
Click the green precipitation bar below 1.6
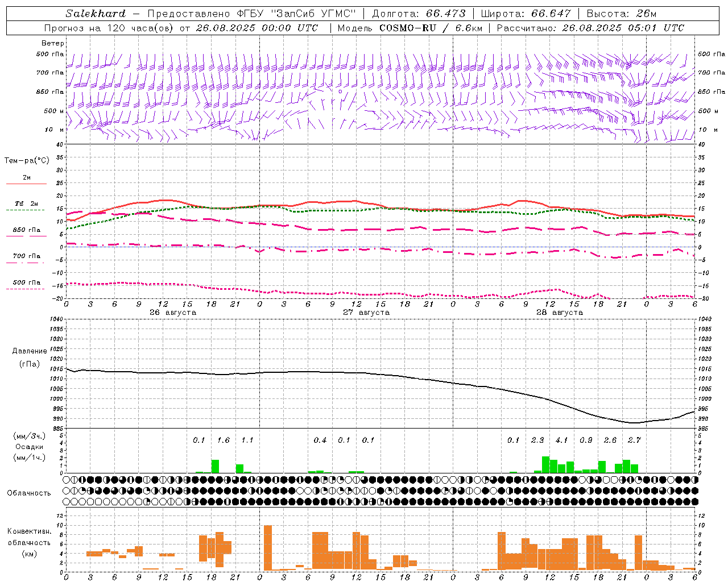[x=215, y=467]
